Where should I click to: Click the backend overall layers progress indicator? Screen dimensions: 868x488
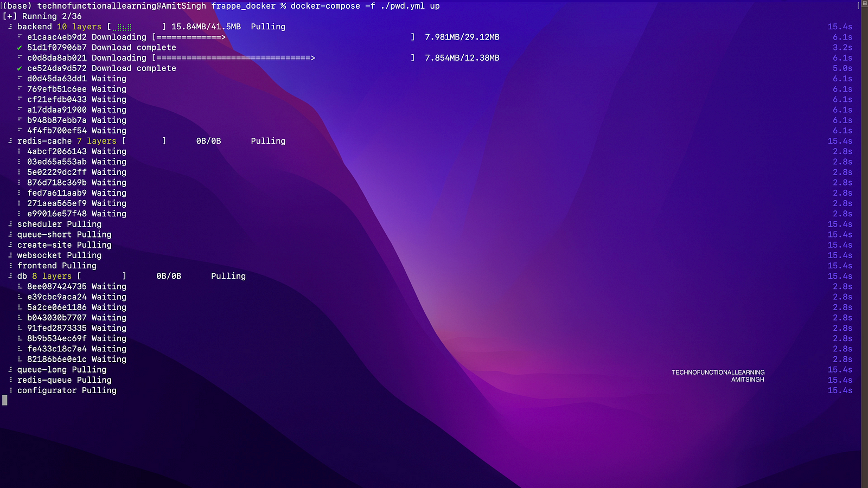click(136, 27)
